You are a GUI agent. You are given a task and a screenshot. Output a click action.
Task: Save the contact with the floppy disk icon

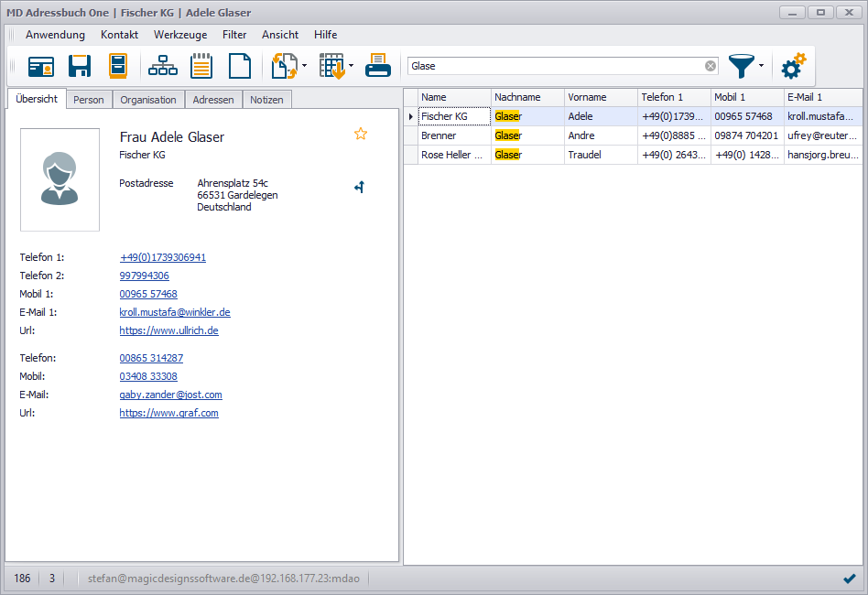point(80,67)
